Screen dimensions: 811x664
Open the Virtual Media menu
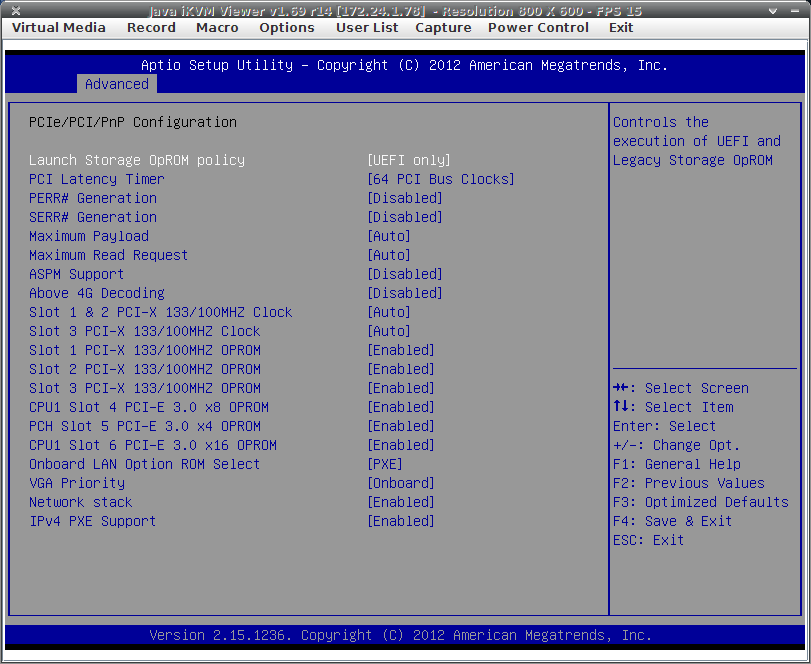pyautogui.click(x=59, y=27)
